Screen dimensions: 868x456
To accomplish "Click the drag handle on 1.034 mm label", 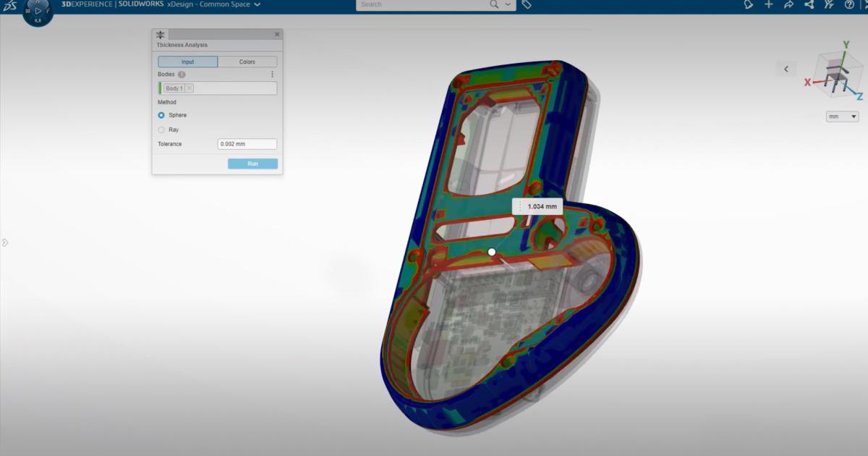I will coord(520,206).
